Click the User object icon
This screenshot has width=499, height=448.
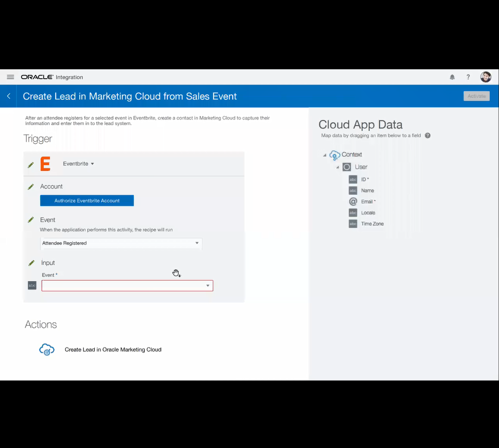tap(346, 167)
